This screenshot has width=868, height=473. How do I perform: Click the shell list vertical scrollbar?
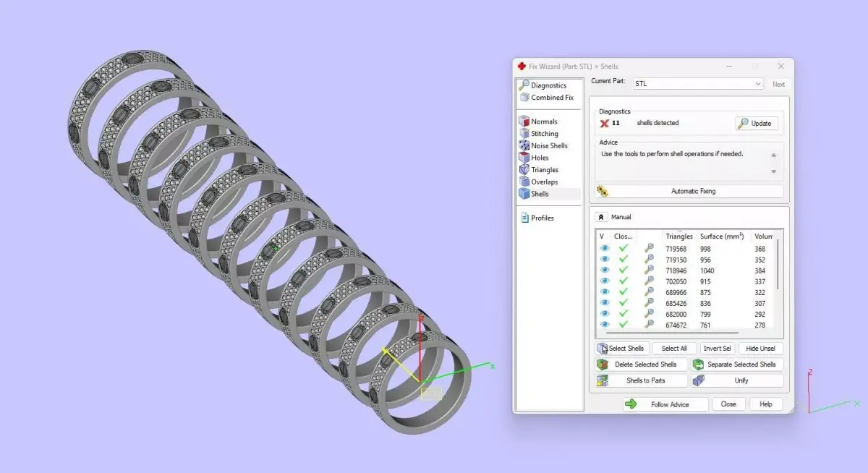pyautogui.click(x=778, y=265)
